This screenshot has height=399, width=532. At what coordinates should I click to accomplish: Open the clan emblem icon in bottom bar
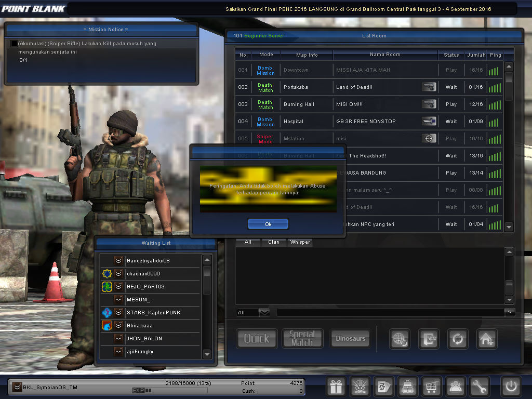pos(360,386)
